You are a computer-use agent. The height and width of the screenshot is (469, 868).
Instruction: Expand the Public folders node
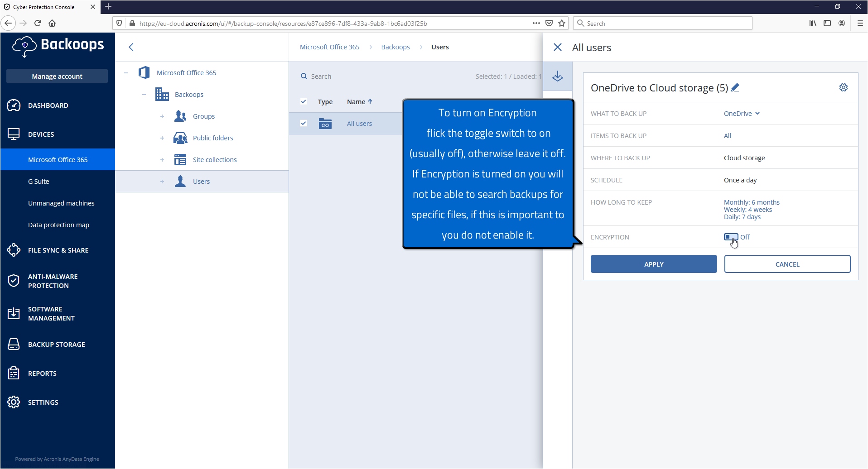point(162,138)
